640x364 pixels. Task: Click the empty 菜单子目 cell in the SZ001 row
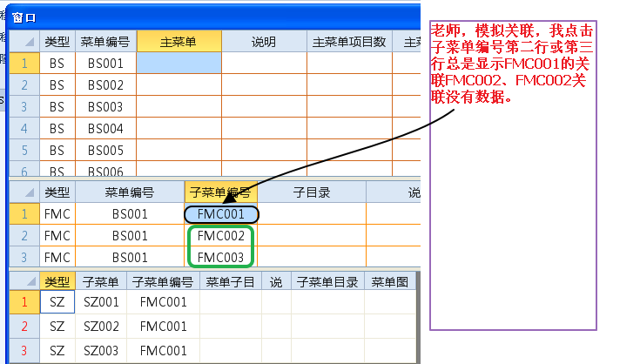click(231, 302)
